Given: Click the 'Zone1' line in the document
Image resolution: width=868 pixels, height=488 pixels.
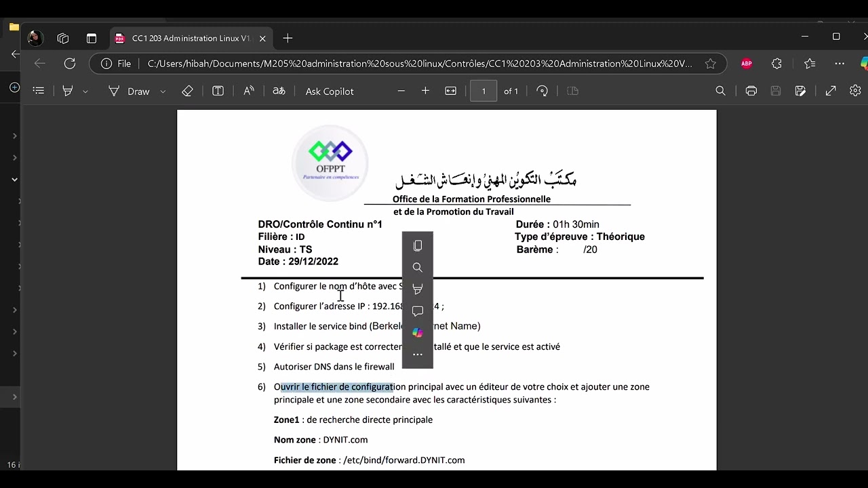Looking at the screenshot, I should point(353,420).
